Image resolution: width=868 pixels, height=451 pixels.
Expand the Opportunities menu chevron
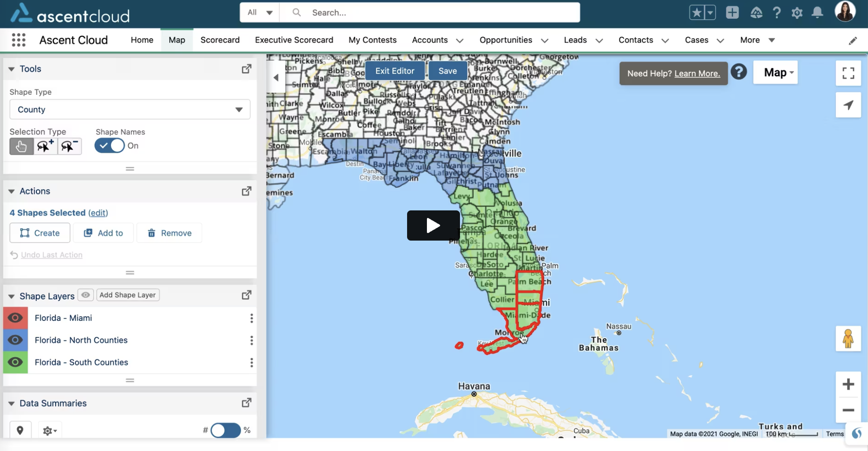(545, 41)
